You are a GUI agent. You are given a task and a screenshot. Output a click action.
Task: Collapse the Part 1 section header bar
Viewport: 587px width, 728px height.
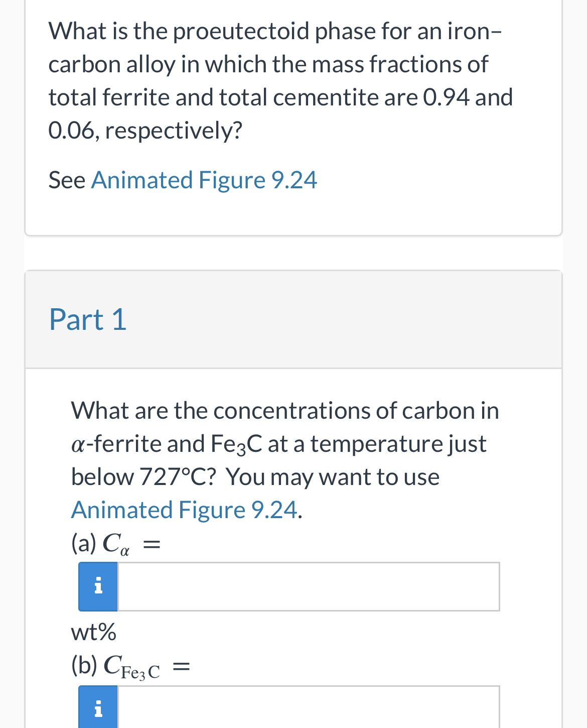[x=293, y=319]
